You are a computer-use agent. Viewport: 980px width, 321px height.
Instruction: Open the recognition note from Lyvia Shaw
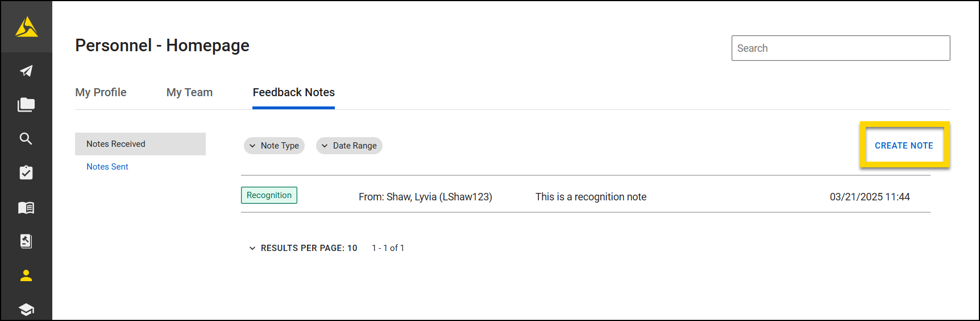click(x=590, y=197)
